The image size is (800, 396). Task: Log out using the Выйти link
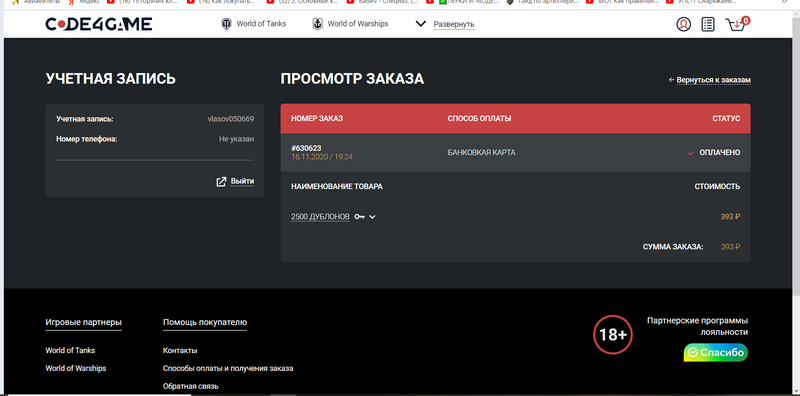pyautogui.click(x=242, y=181)
